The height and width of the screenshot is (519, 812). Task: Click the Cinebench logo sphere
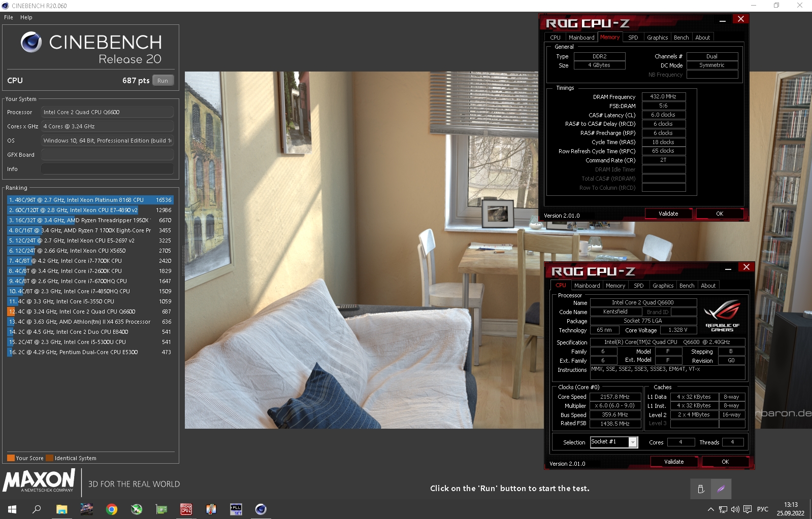[31, 42]
